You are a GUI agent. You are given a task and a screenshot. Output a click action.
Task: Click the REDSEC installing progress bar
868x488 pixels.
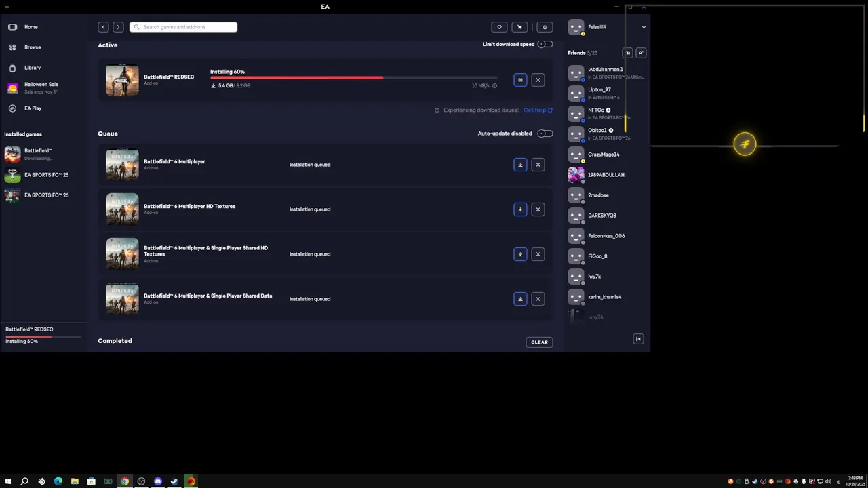click(x=353, y=78)
